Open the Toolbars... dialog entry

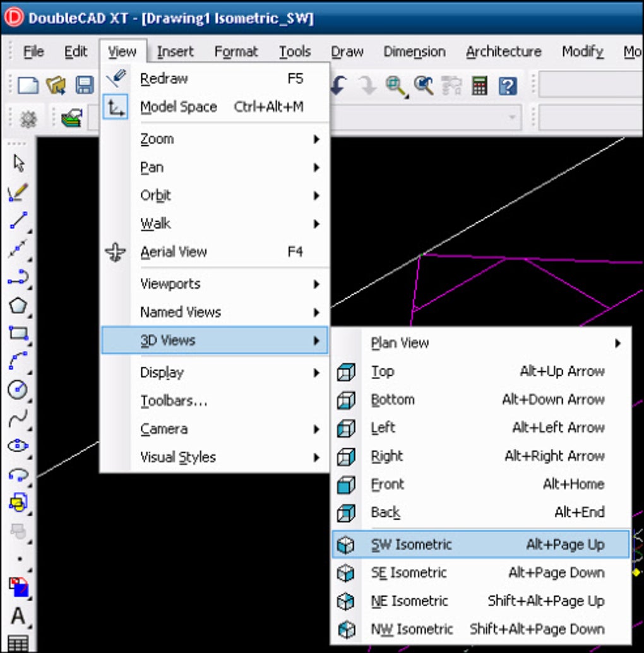pyautogui.click(x=215, y=401)
